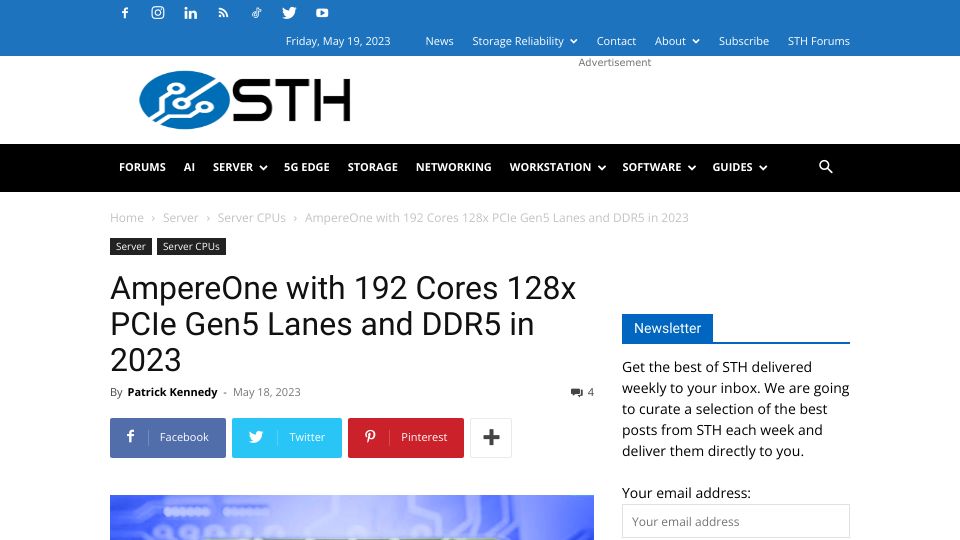Viewport: 960px width, 540px height.
Task: Share article via Pinterest button
Action: pos(406,438)
